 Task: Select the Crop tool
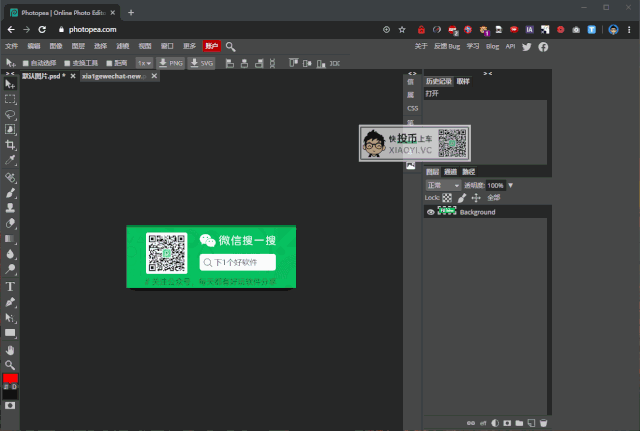point(10,145)
